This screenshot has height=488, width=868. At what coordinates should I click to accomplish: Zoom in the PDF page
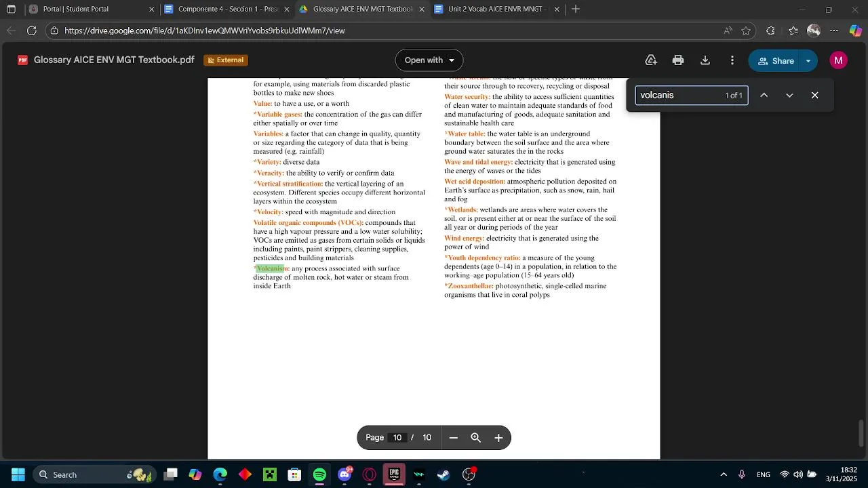[498, 438]
